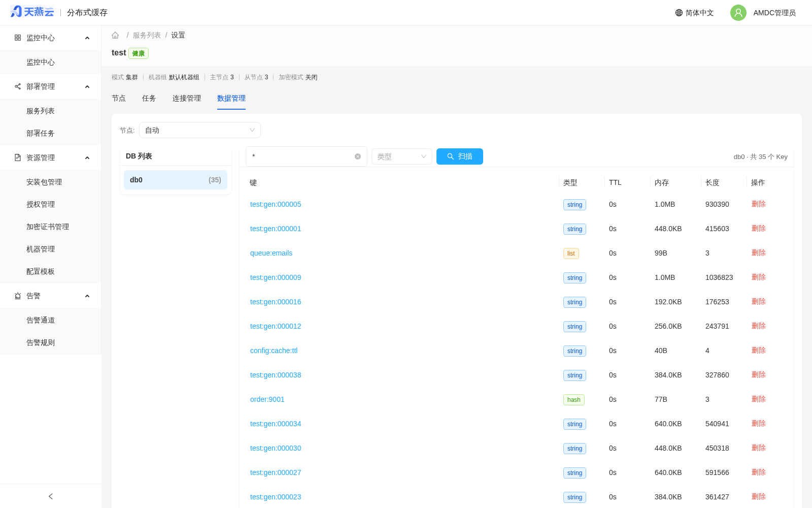Open 授权管理 in the sidebar
This screenshot has width=812, height=508.
[41, 204]
